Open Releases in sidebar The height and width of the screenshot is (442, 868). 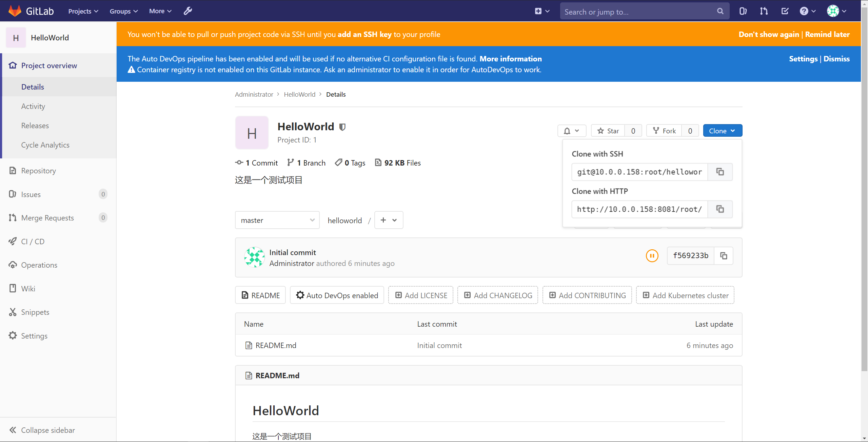[35, 126]
